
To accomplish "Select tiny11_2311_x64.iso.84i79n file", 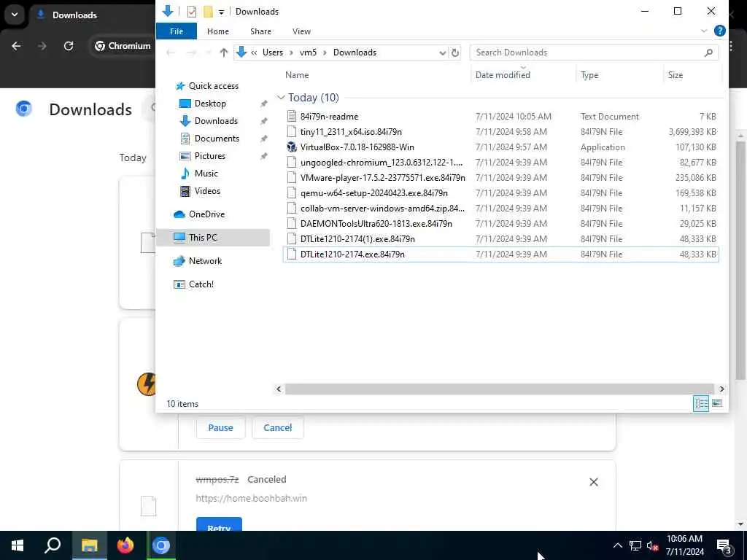I will 500,132.
